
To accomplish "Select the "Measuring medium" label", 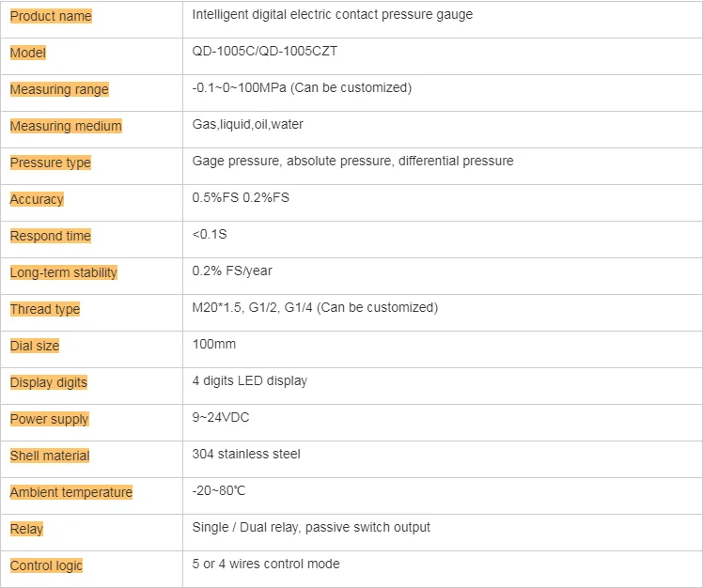I will point(66,126).
